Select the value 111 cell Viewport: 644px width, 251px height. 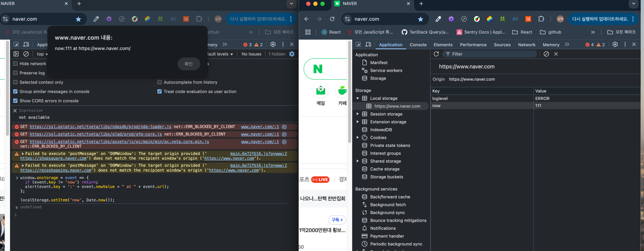(x=587, y=106)
